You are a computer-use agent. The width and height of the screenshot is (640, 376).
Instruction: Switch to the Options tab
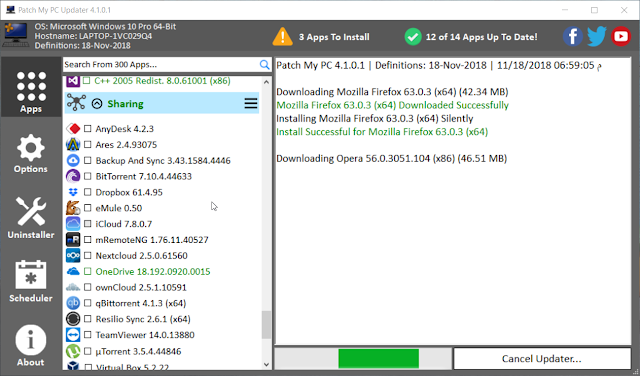pos(31,154)
